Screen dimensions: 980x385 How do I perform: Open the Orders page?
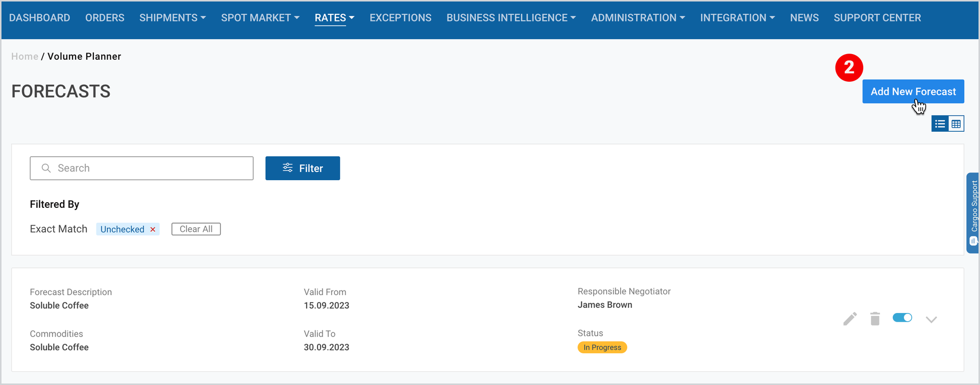pos(105,18)
